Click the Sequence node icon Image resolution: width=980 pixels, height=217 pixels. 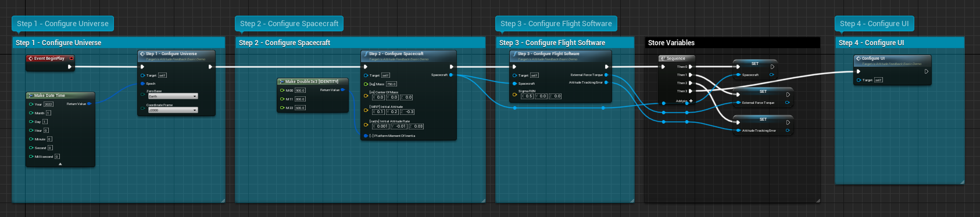pos(663,59)
